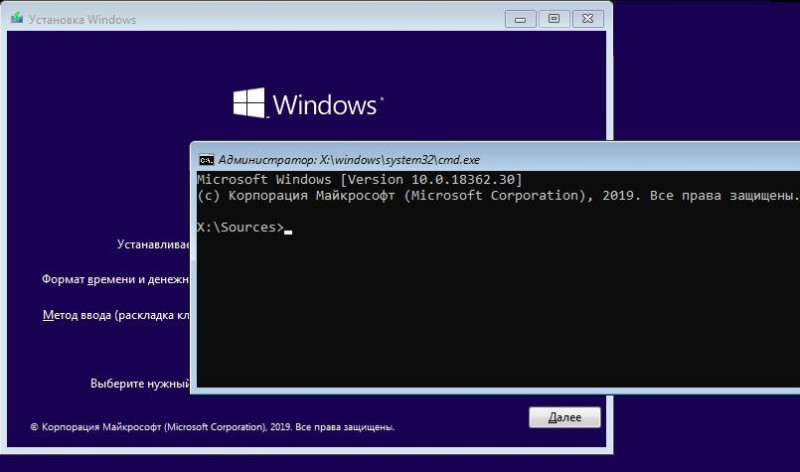
Task: Click the Windows Setup icon in the title bar
Action: tap(17, 18)
